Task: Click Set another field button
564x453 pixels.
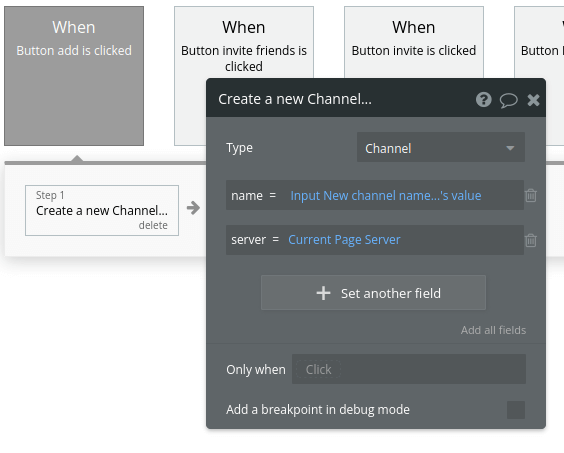Action: [x=373, y=293]
